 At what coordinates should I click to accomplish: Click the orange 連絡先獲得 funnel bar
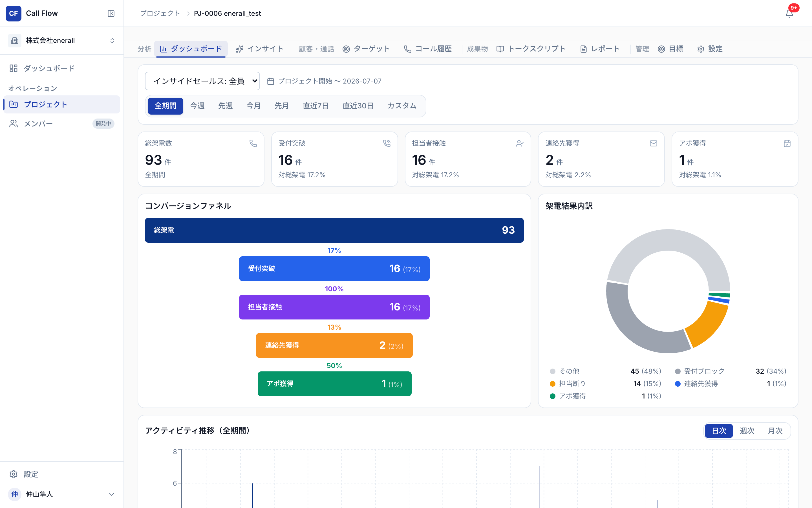(x=334, y=345)
